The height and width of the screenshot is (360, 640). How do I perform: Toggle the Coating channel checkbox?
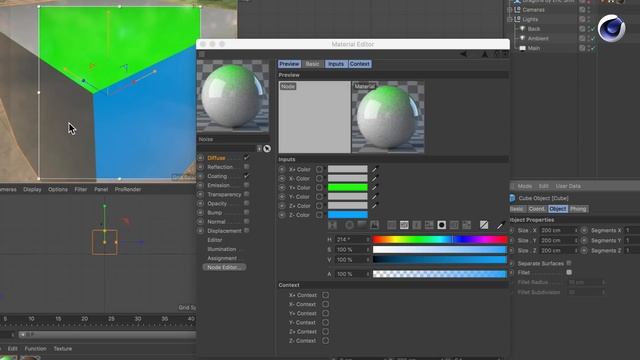pyautogui.click(x=246, y=176)
